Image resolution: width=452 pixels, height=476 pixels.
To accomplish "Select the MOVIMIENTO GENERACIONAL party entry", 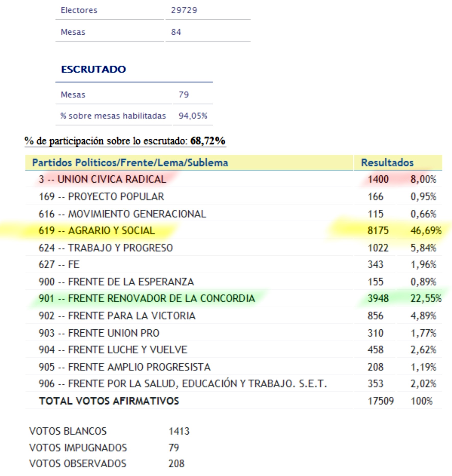I will [x=122, y=214].
